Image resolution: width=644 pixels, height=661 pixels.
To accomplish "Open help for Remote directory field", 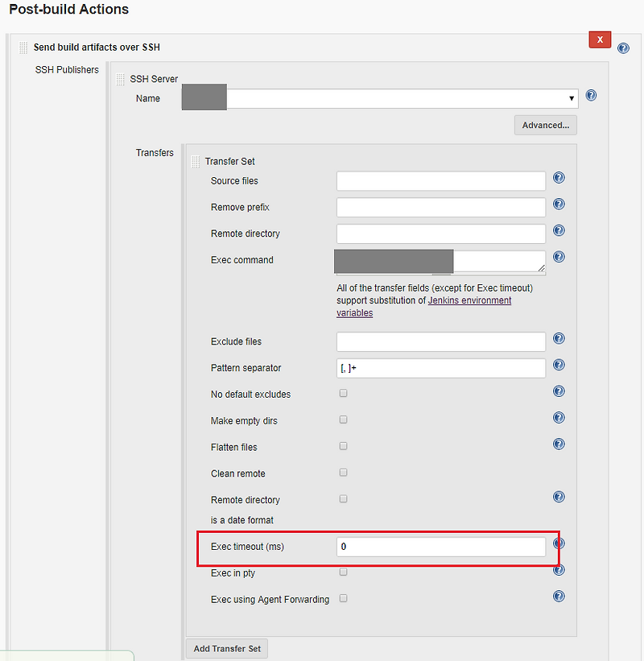I will [559, 230].
